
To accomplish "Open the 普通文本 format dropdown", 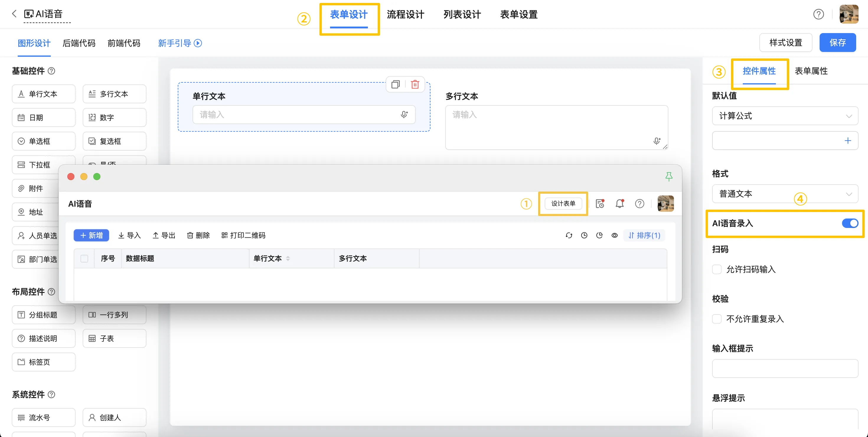I will pos(785,194).
